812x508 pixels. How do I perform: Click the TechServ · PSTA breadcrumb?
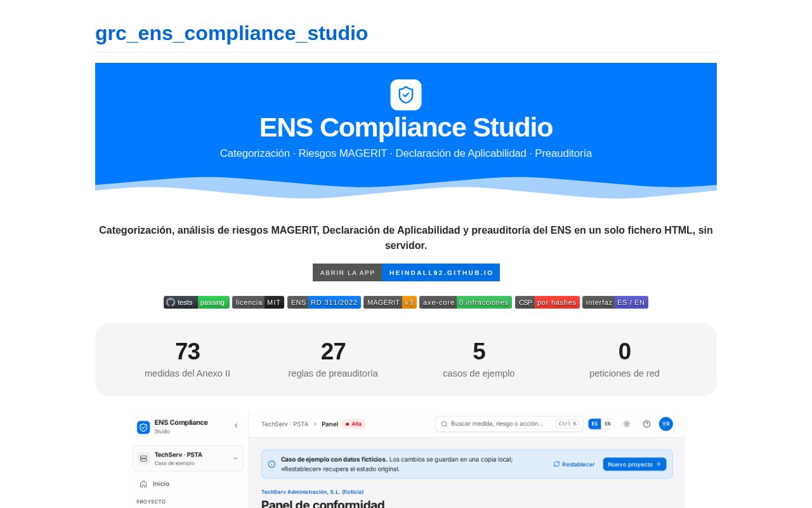click(x=285, y=424)
